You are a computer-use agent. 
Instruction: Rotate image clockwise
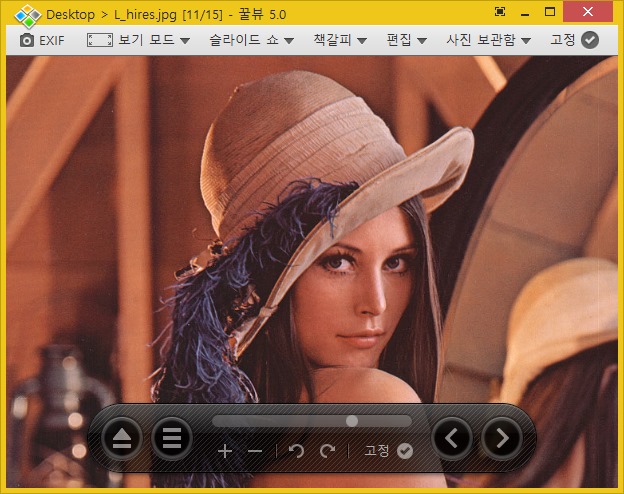[328, 451]
